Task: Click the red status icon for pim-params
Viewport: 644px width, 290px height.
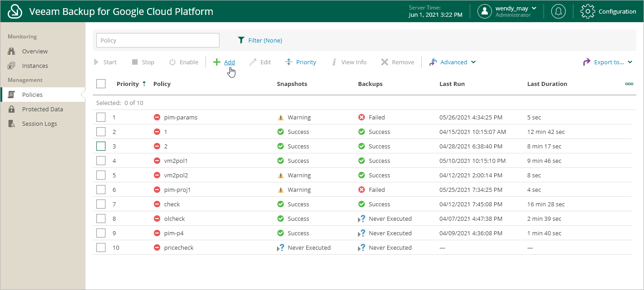Action: click(157, 117)
